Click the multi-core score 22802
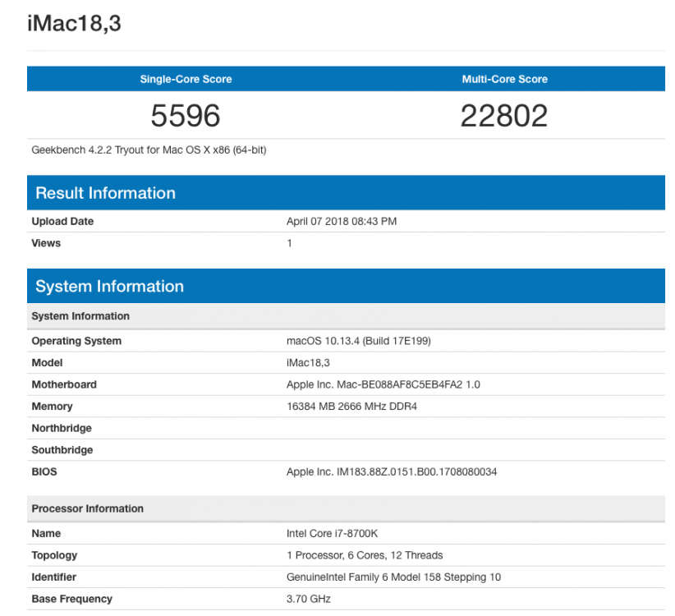Screen dimensions: 675x616 [504, 115]
